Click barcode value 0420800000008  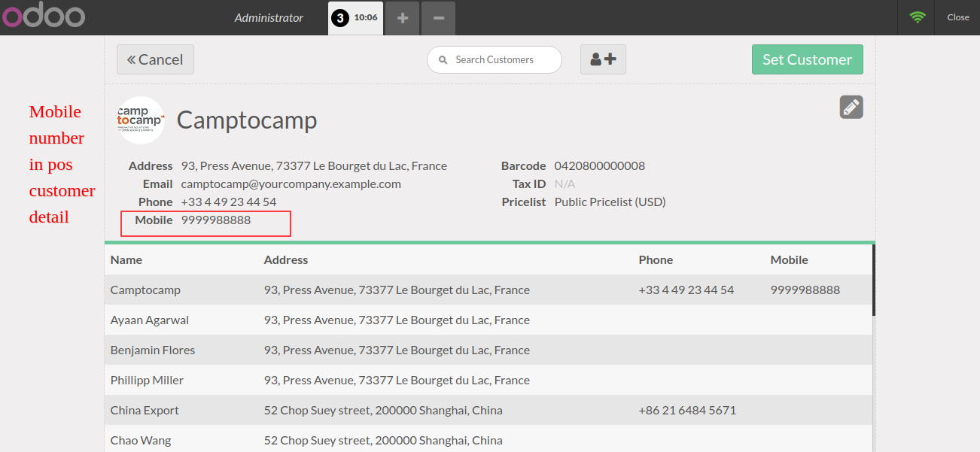(600, 166)
